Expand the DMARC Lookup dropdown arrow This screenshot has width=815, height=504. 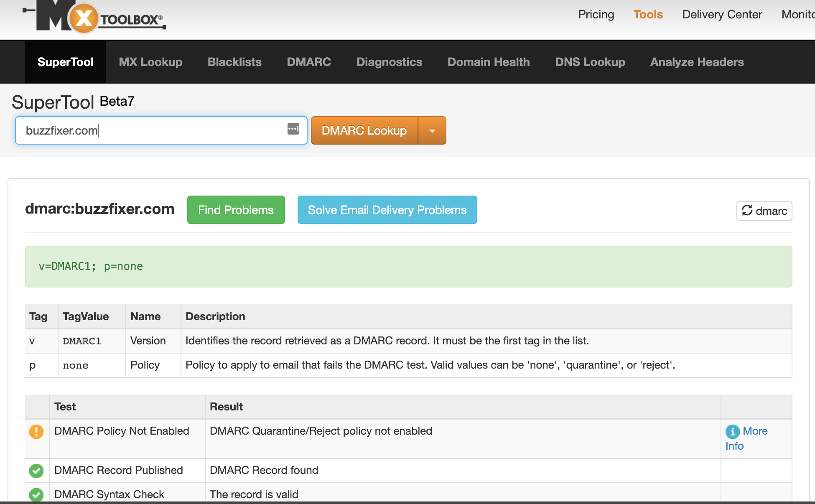pos(432,131)
